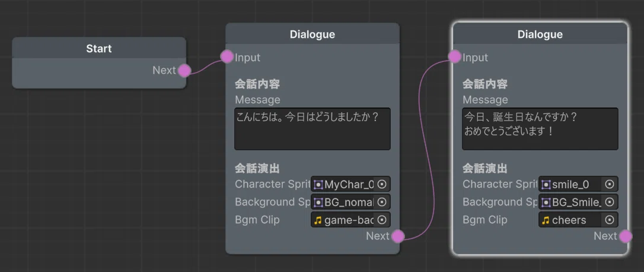Click the 会話演出 header in first Dialogue node
The width and height of the screenshot is (644, 272).
coord(257,168)
